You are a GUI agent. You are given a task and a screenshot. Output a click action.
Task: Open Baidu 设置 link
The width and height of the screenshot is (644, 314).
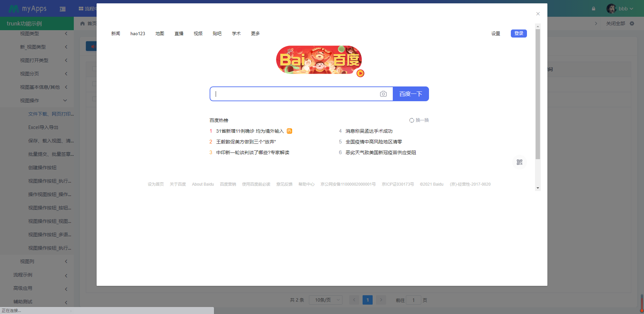tap(496, 34)
